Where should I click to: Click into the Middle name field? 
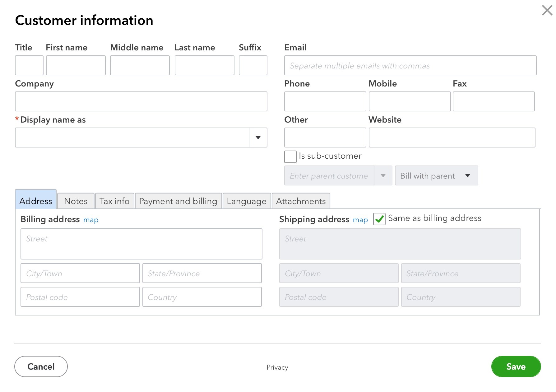click(x=140, y=65)
